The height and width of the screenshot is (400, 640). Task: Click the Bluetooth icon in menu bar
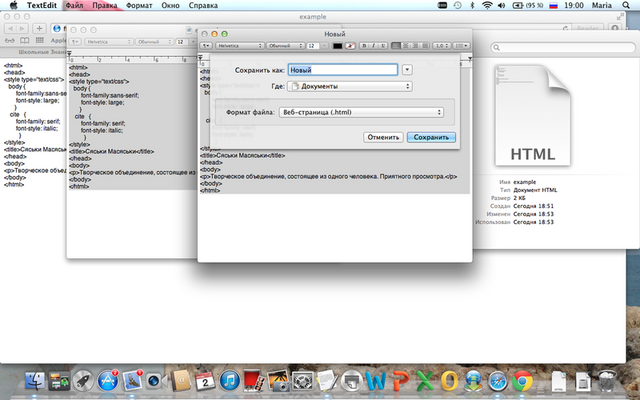tap(472, 5)
